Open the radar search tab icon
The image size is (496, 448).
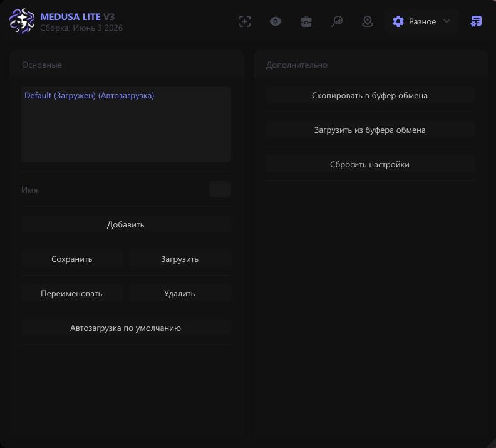pos(337,21)
